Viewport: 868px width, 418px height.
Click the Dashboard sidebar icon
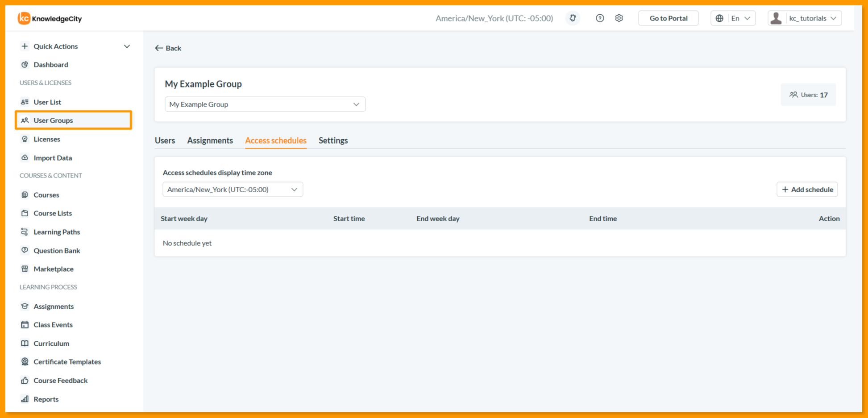coord(25,64)
